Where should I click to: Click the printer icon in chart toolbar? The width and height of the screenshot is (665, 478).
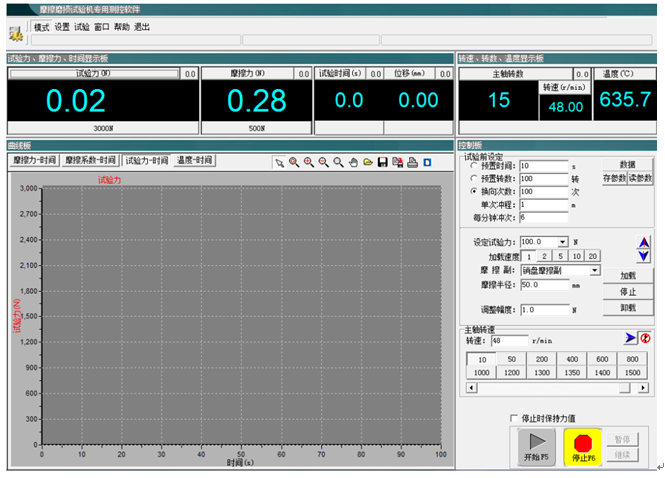click(x=412, y=162)
